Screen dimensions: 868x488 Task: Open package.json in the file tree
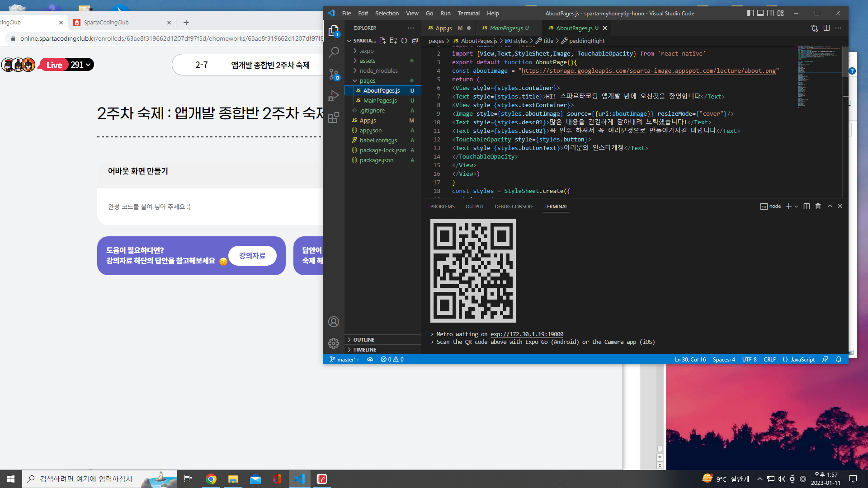(382, 160)
